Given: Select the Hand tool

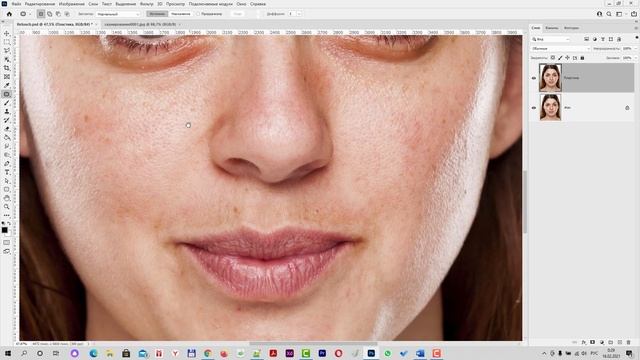Looking at the screenshot, I should click(7, 198).
